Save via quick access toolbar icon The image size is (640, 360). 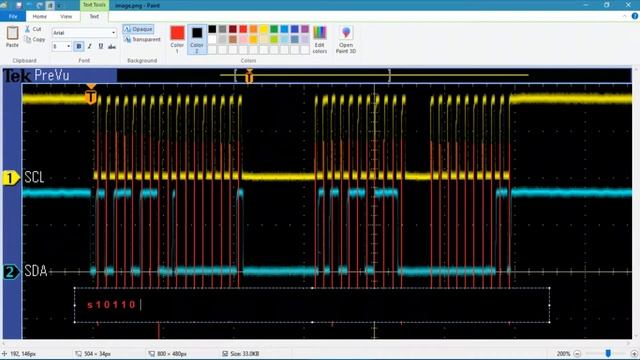[x=18, y=5]
